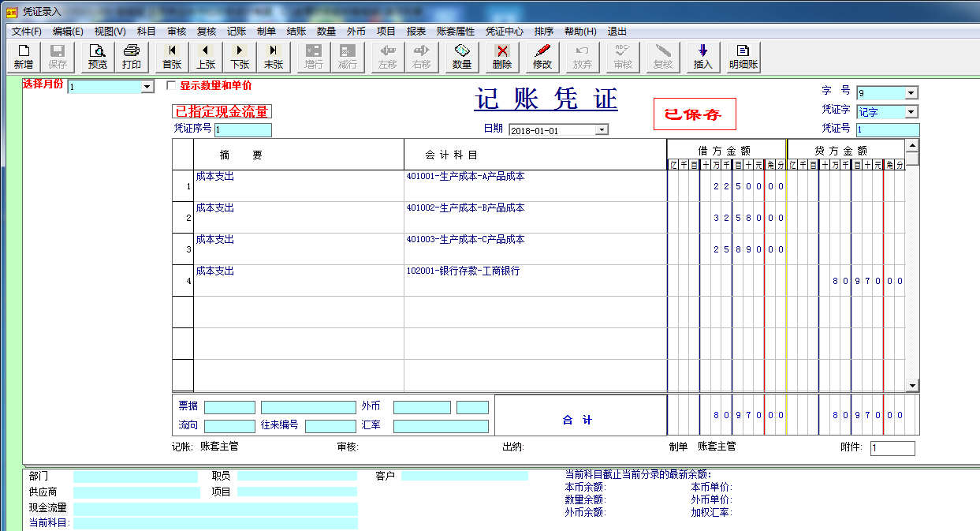Click the 插入 insert voucher icon
This screenshot has width=980, height=531.
point(703,57)
